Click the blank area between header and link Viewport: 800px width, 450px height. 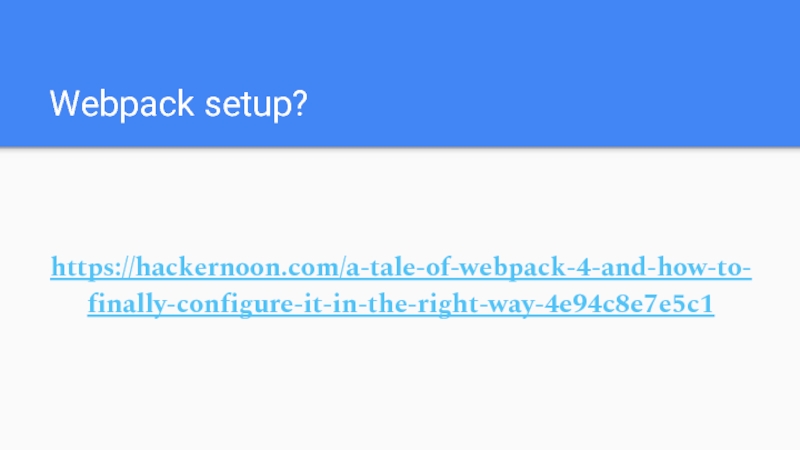[400, 200]
